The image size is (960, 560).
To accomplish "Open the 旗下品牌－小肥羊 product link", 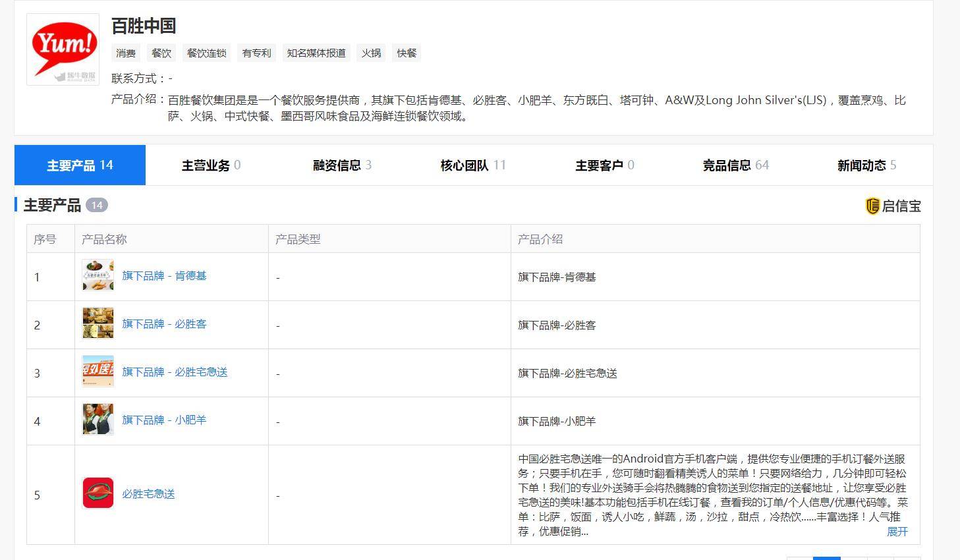I will [164, 420].
